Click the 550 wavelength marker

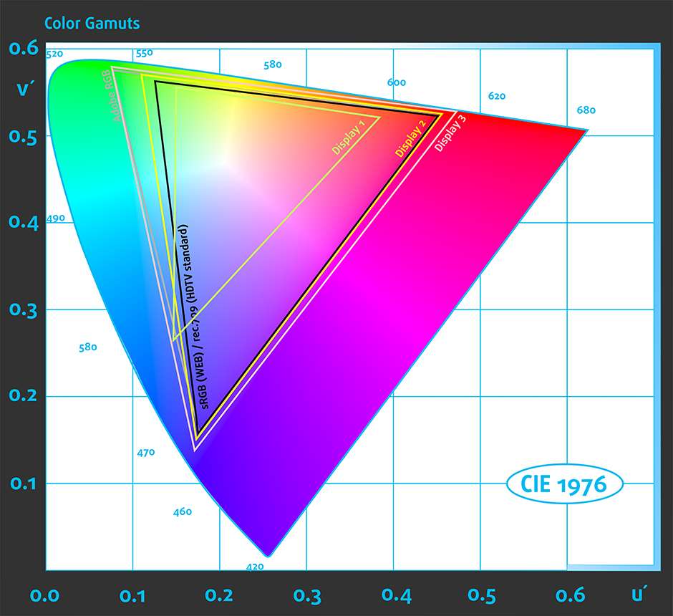click(x=144, y=53)
